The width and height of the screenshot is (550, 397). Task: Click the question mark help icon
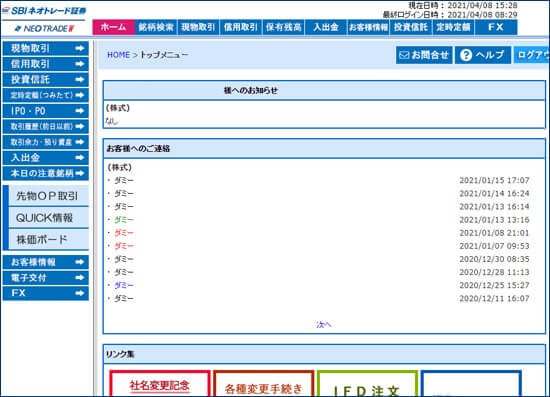466,55
